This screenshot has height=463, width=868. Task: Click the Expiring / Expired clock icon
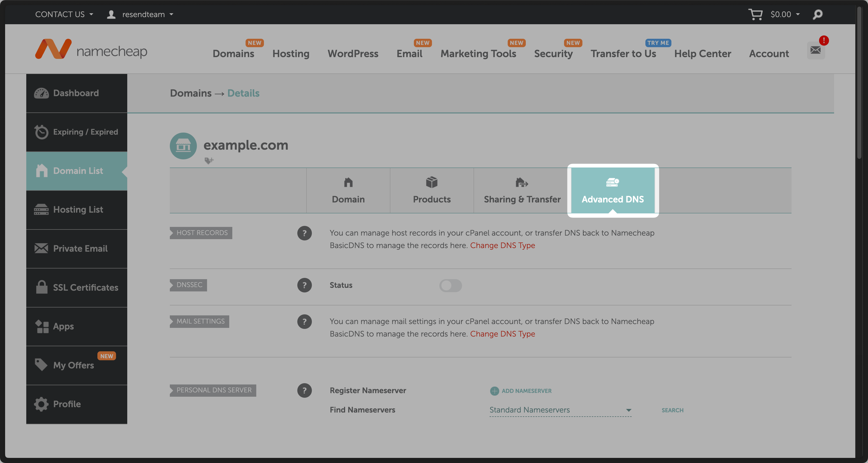pyautogui.click(x=42, y=132)
